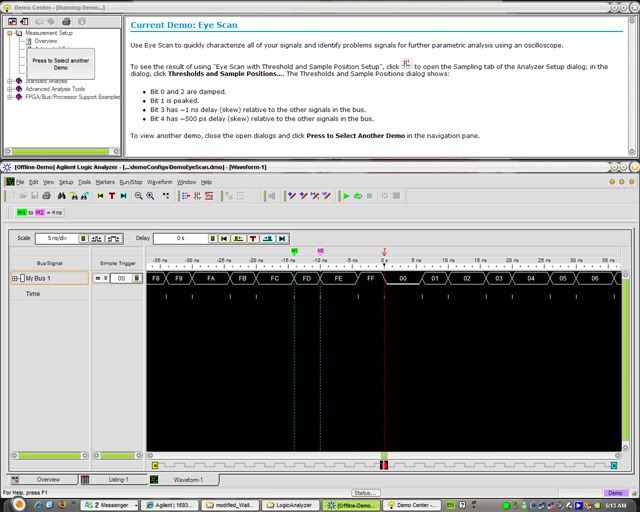This screenshot has height=512, width=640.
Task: Click the Scale zoom-out waveform icon
Action: coord(97,238)
